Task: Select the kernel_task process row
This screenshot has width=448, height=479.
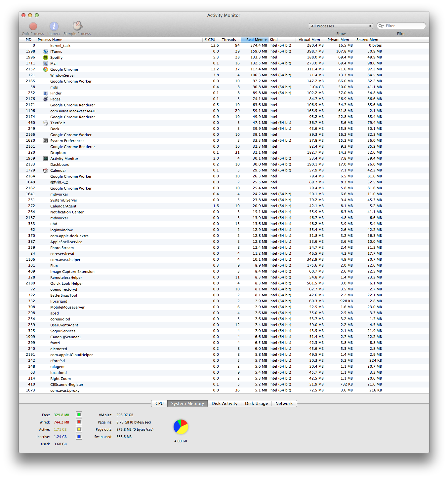Action: 224,46
